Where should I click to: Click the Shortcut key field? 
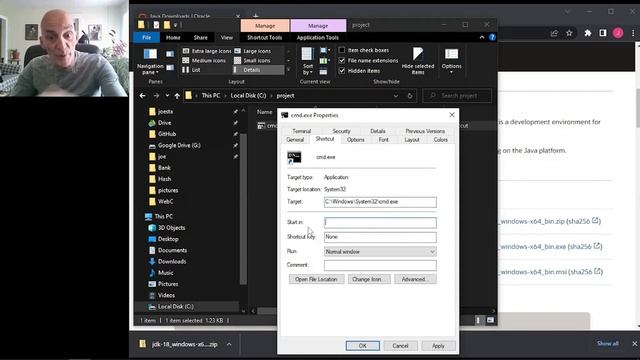pyautogui.click(x=380, y=237)
